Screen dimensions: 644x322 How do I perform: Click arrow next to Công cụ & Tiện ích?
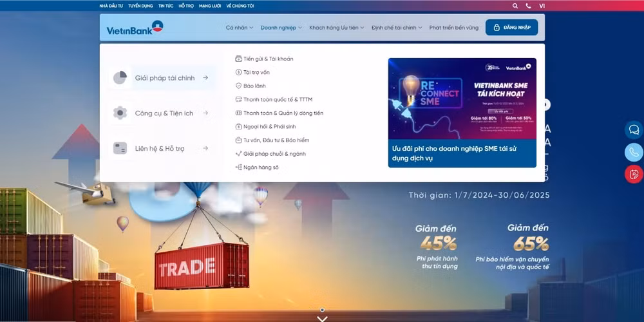(x=205, y=113)
